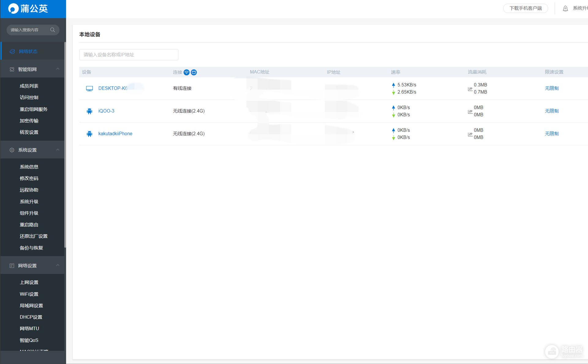Open 系统升级 in the sidebar
Viewport: 588px width, 364px height.
click(x=29, y=201)
